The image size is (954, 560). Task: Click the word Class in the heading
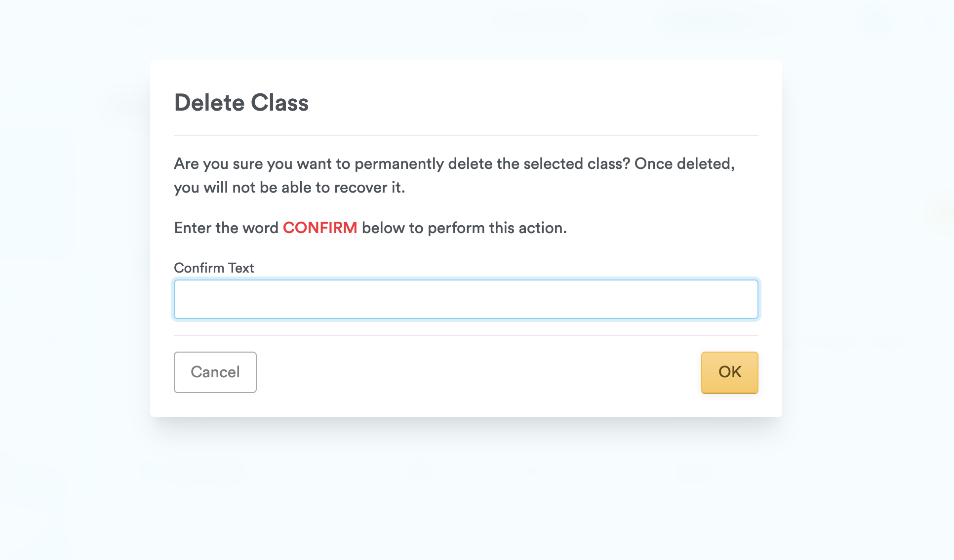click(279, 103)
